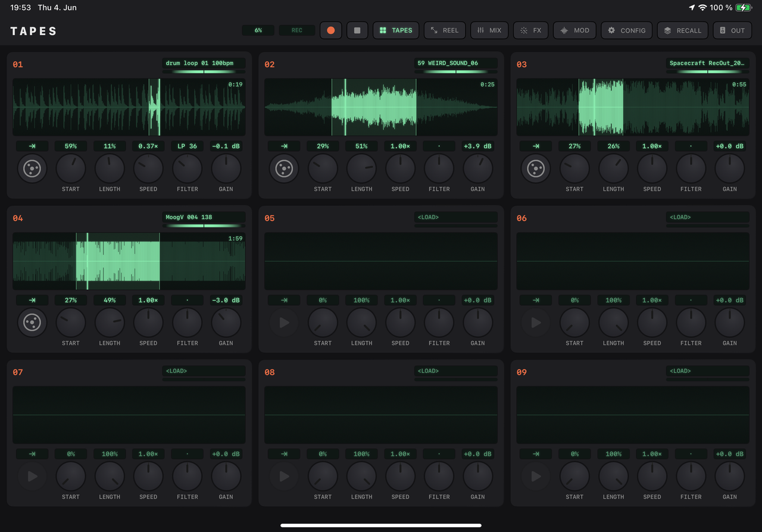Open the FX tab

click(x=530, y=30)
